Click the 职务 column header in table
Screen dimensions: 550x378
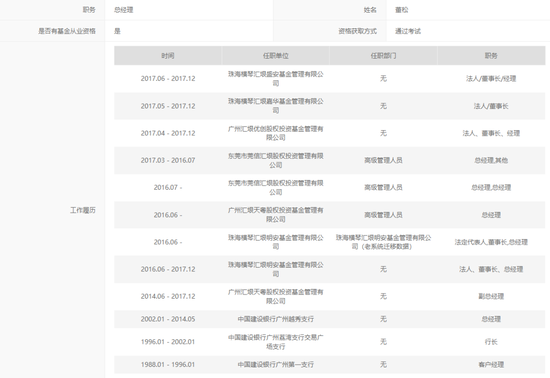click(x=491, y=56)
